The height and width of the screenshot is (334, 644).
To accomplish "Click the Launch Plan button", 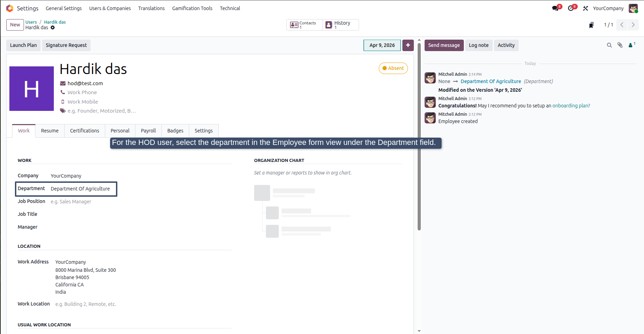I will 23,45.
